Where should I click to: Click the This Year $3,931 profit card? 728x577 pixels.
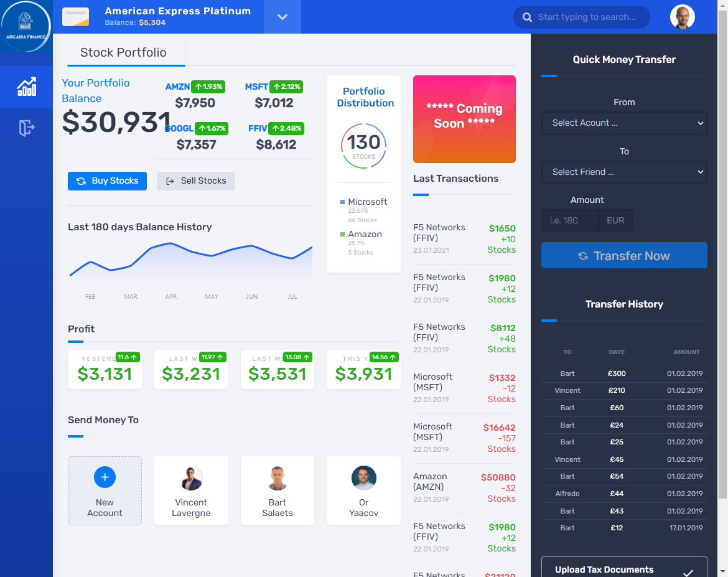coord(363,369)
